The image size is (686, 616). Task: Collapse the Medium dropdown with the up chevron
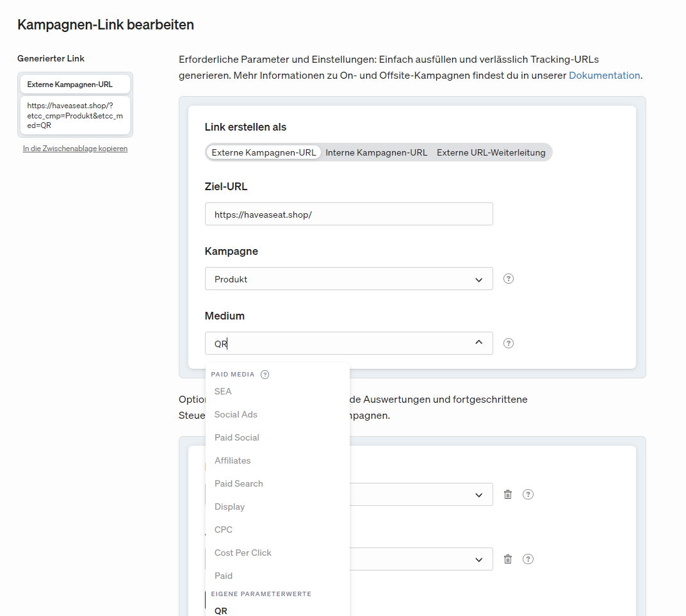point(478,343)
